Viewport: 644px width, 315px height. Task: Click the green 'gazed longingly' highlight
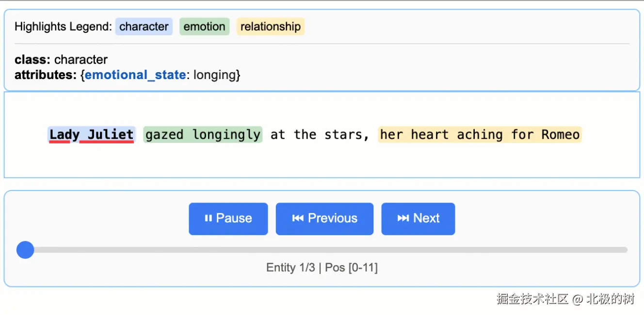point(203,134)
